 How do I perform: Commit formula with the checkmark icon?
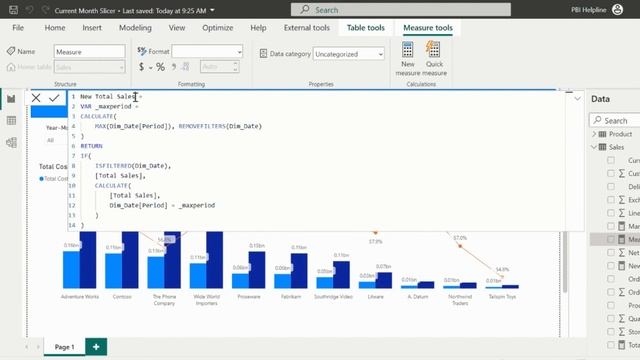[x=54, y=98]
